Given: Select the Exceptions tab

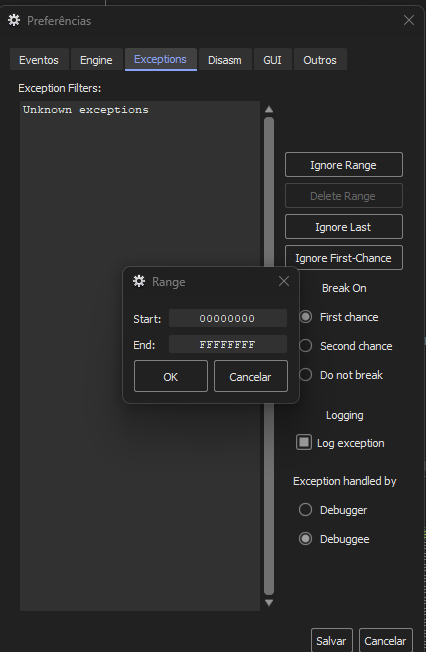Looking at the screenshot, I should coord(161,59).
